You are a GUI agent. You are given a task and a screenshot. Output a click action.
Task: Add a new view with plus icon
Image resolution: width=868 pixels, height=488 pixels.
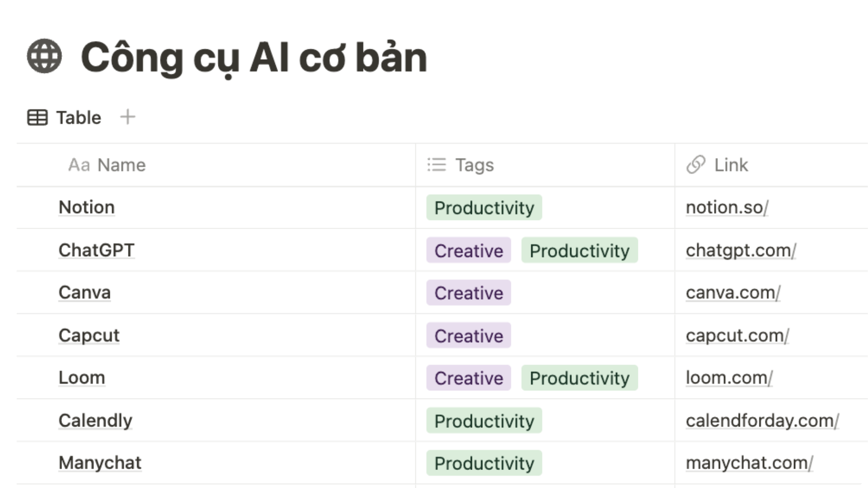click(127, 117)
